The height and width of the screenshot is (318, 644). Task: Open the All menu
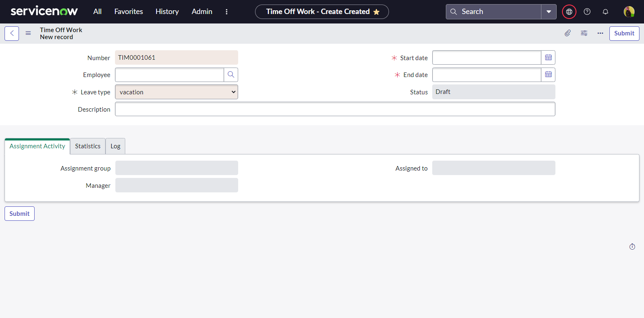[97, 12]
